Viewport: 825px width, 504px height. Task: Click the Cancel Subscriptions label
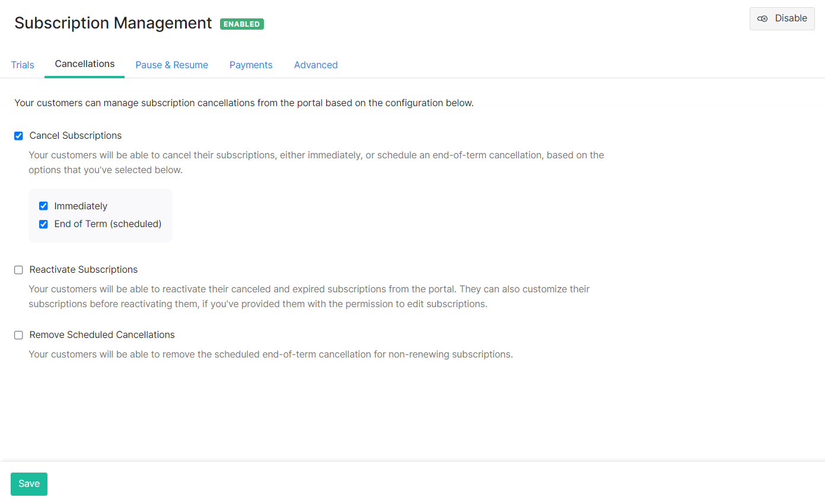click(75, 135)
